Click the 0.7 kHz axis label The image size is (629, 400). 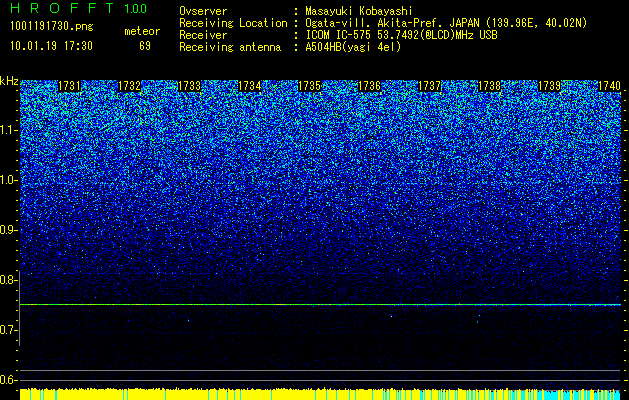click(x=9, y=330)
